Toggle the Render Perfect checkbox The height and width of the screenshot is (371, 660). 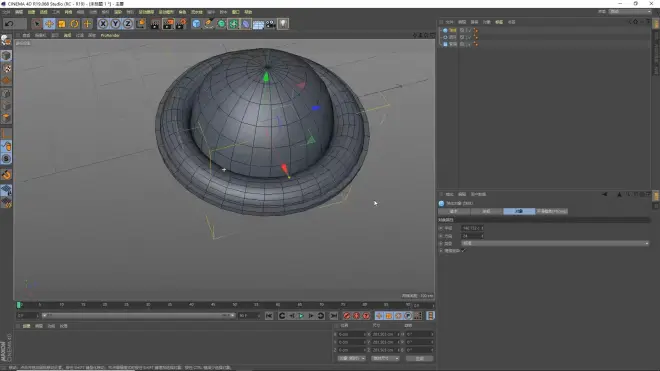point(463,251)
